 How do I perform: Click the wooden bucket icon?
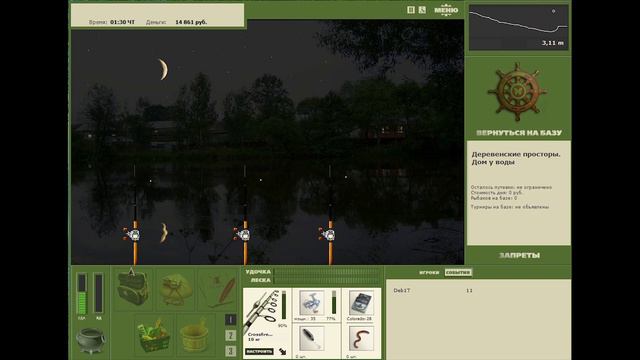pos(195,335)
